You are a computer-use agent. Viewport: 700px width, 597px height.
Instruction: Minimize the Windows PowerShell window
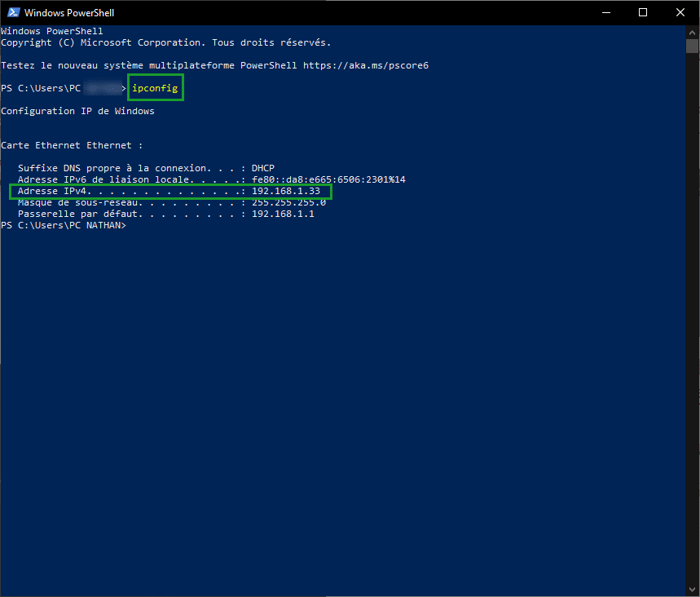605,12
